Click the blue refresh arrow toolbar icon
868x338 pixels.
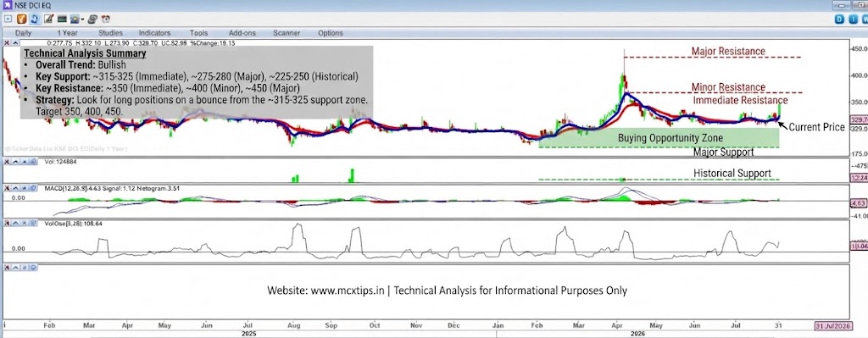click(34, 19)
